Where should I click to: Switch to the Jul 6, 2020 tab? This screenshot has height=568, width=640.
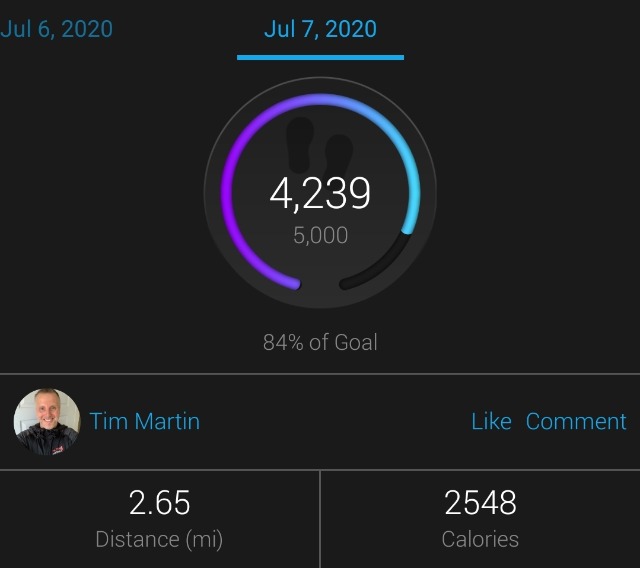click(x=56, y=29)
